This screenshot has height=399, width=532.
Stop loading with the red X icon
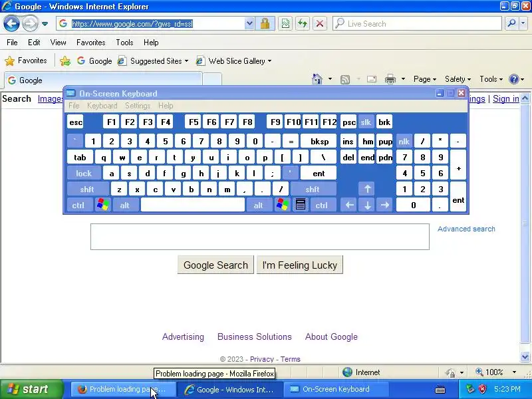[320, 24]
